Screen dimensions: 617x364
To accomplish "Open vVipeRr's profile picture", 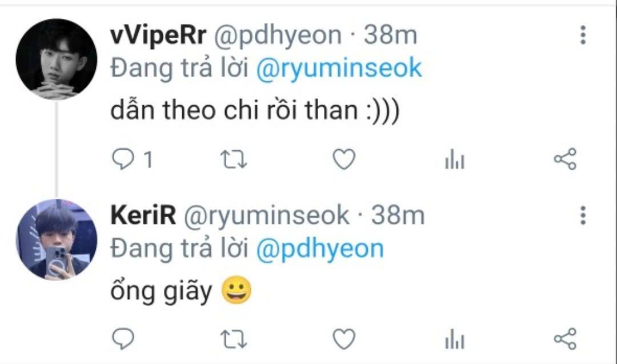I will tap(56, 59).
